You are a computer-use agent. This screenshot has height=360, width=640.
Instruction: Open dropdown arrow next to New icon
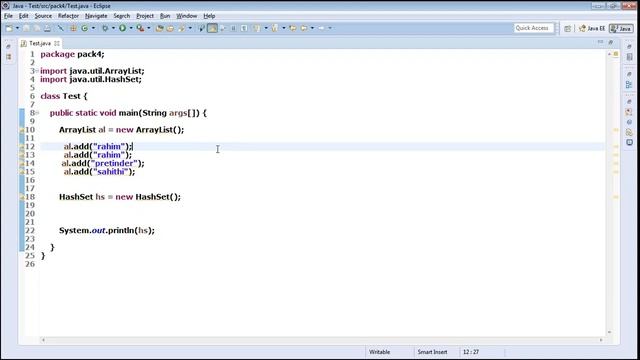pyautogui.click(x=18, y=28)
